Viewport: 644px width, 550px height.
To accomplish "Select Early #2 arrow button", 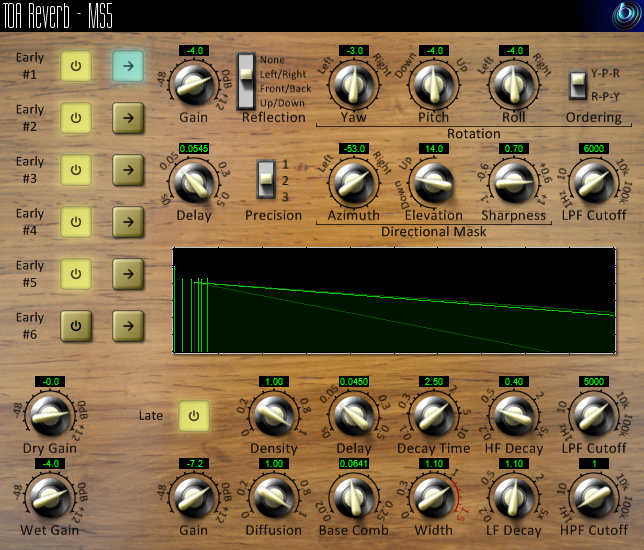I will (128, 118).
